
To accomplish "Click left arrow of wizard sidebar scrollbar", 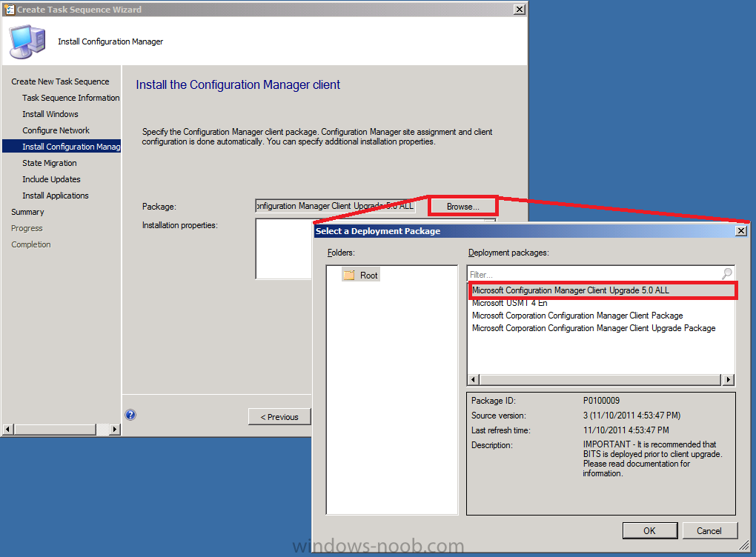I will click(x=7, y=429).
